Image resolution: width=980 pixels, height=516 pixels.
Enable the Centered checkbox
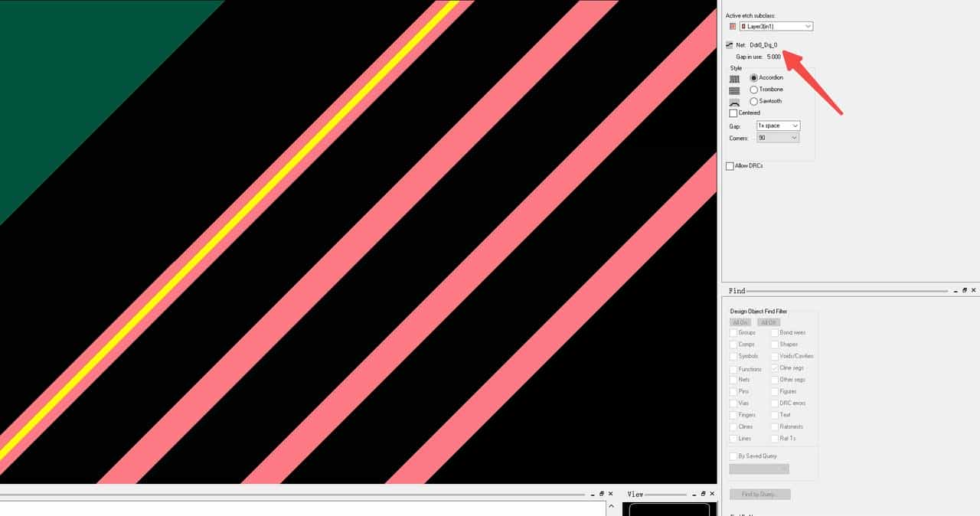pyautogui.click(x=733, y=113)
